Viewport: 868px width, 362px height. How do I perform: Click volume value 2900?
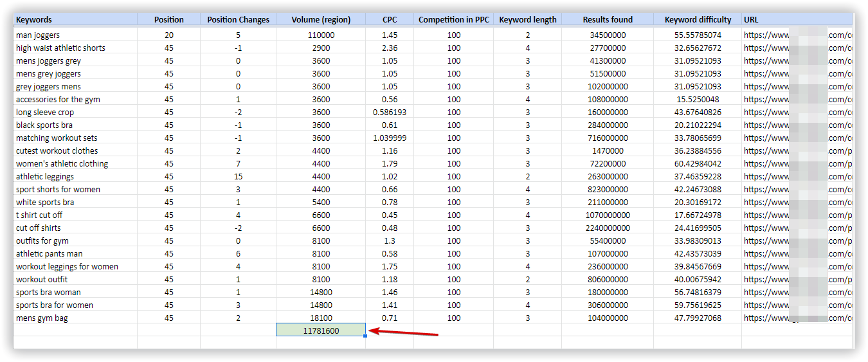click(x=321, y=48)
